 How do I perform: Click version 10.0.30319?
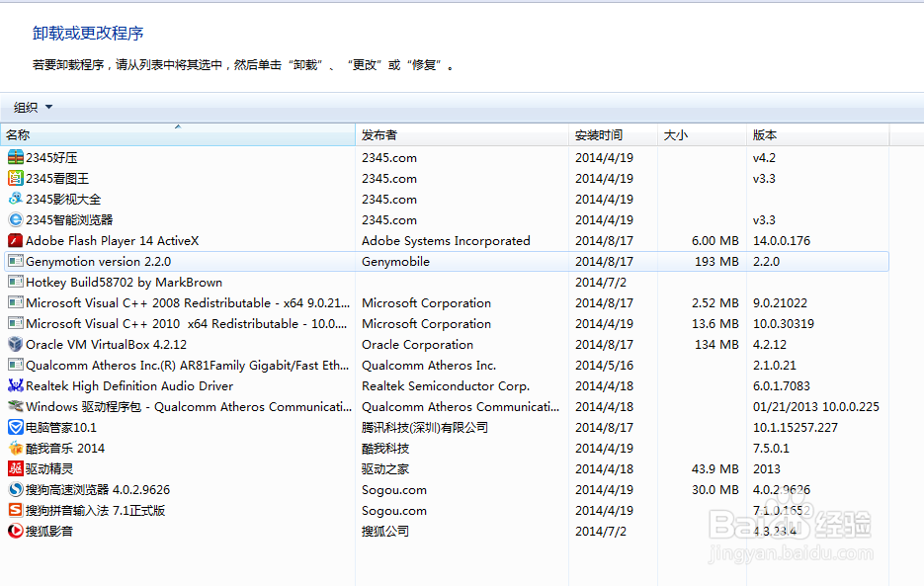click(783, 324)
